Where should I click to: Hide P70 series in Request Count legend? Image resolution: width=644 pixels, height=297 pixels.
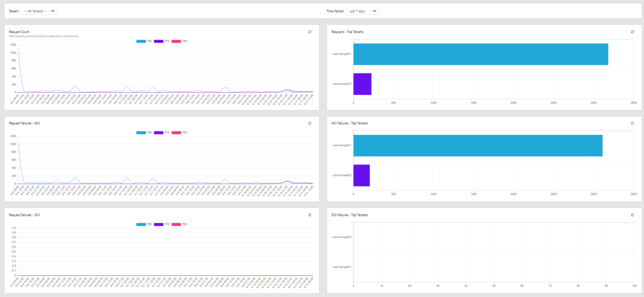coord(162,41)
